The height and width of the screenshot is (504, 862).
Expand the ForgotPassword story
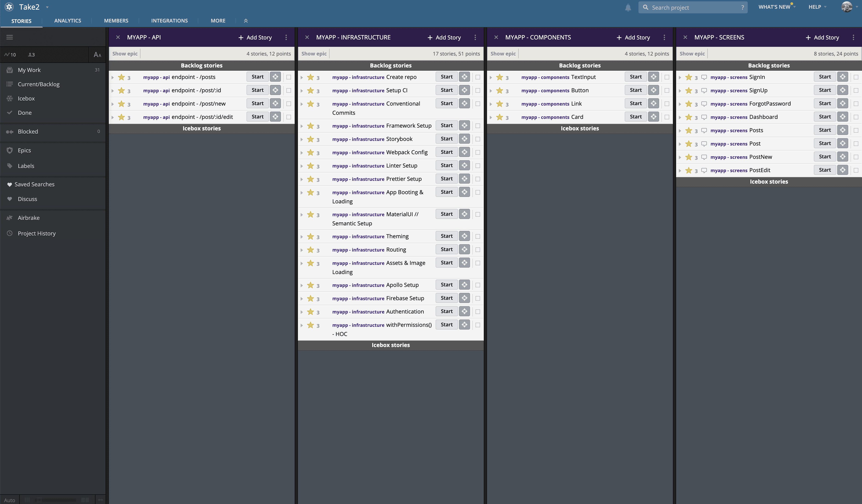pos(680,104)
